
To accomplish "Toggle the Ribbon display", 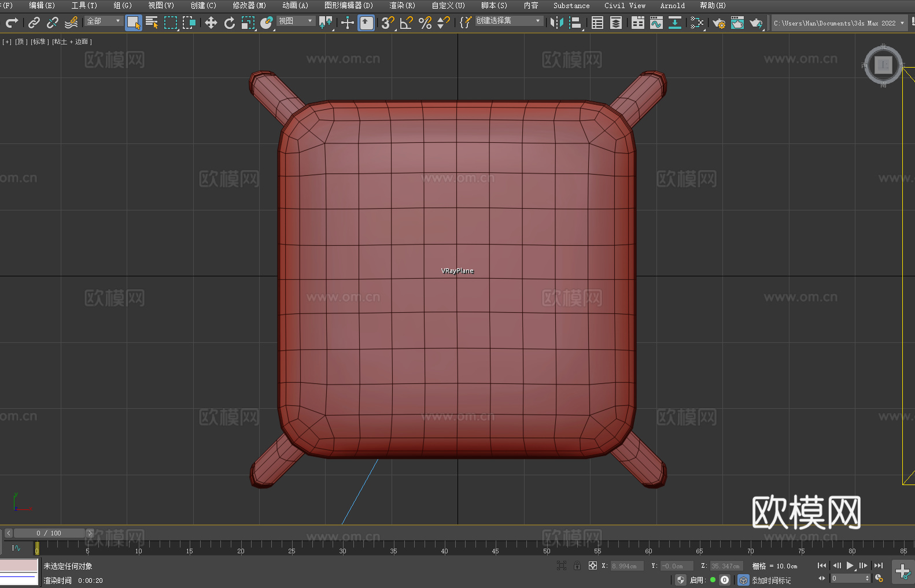I will point(638,23).
